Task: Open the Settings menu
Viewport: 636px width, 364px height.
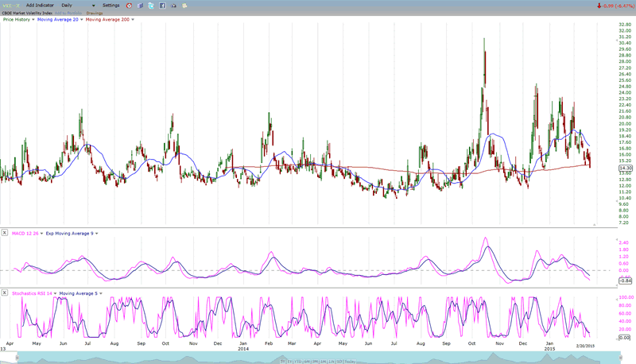Action: click(111, 6)
